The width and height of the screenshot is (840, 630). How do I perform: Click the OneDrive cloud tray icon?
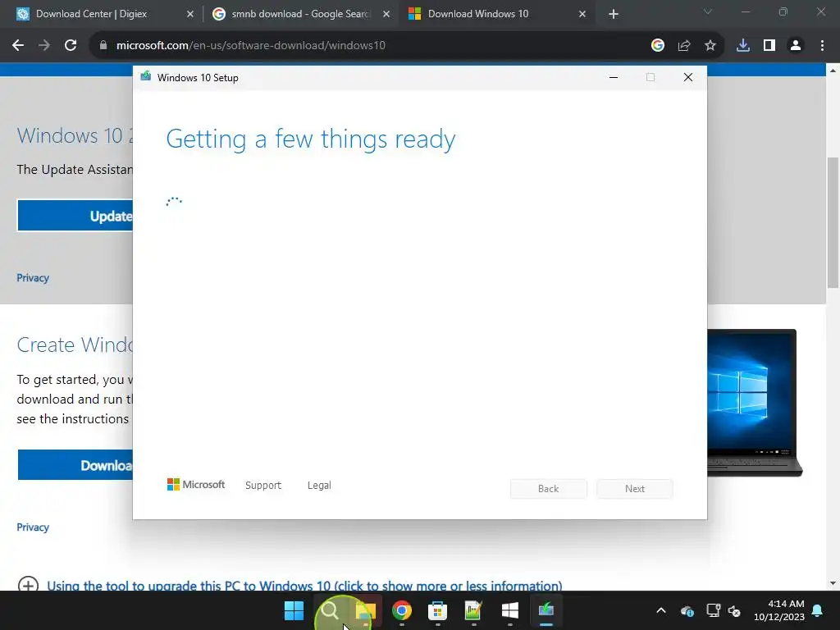pos(687,610)
